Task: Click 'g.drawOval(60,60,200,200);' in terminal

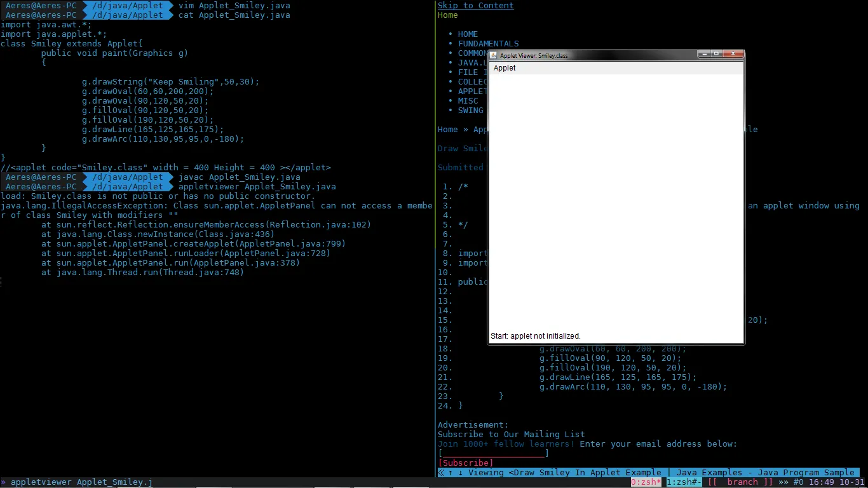Action: [x=148, y=91]
